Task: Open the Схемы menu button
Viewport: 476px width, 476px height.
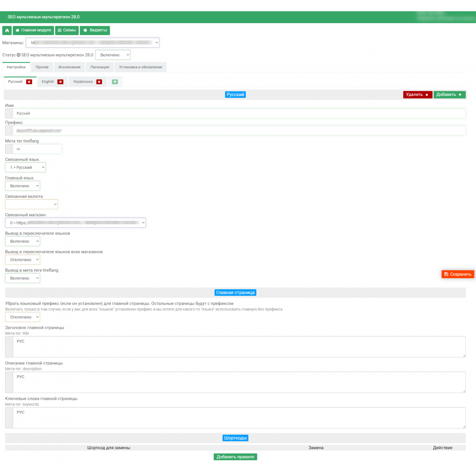Action: (67, 30)
